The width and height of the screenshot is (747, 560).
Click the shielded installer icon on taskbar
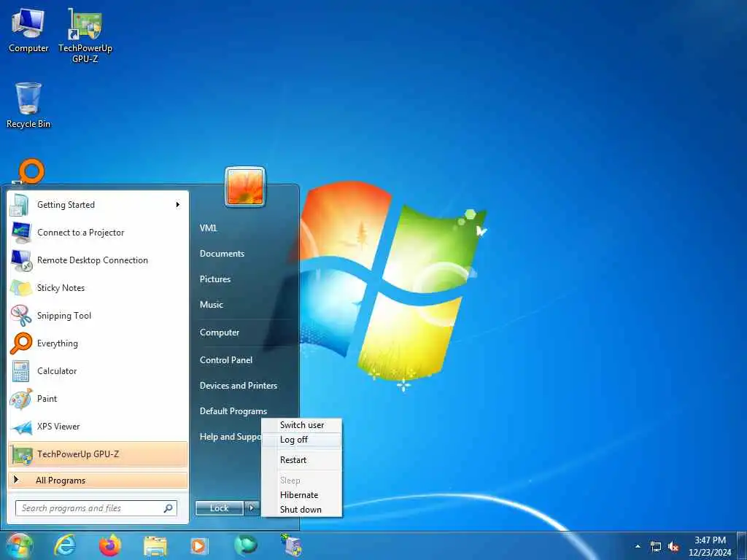pyautogui.click(x=291, y=545)
